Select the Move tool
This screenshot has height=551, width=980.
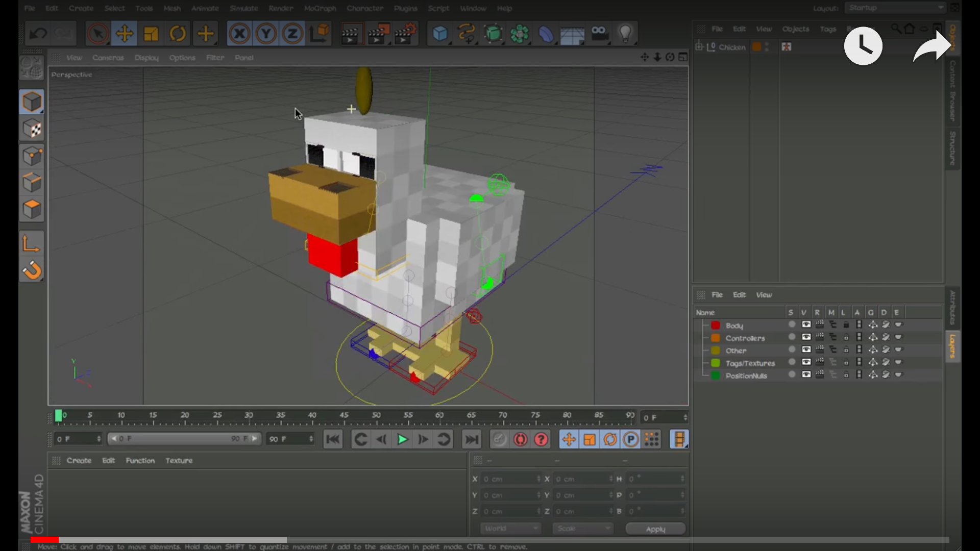click(124, 34)
